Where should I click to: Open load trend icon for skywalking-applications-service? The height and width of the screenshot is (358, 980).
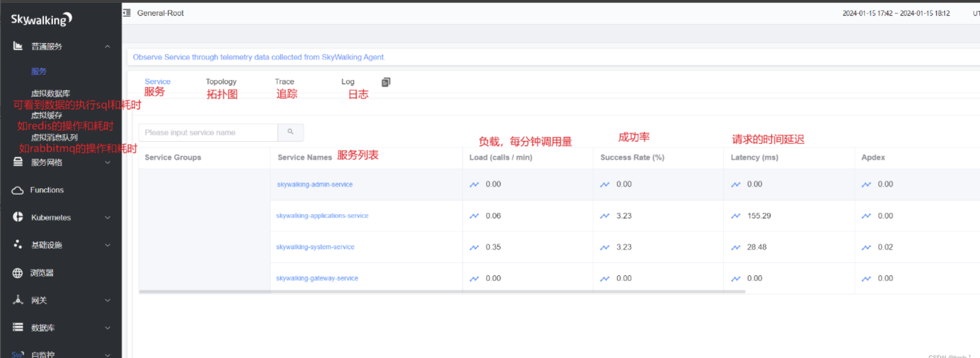[x=474, y=216]
